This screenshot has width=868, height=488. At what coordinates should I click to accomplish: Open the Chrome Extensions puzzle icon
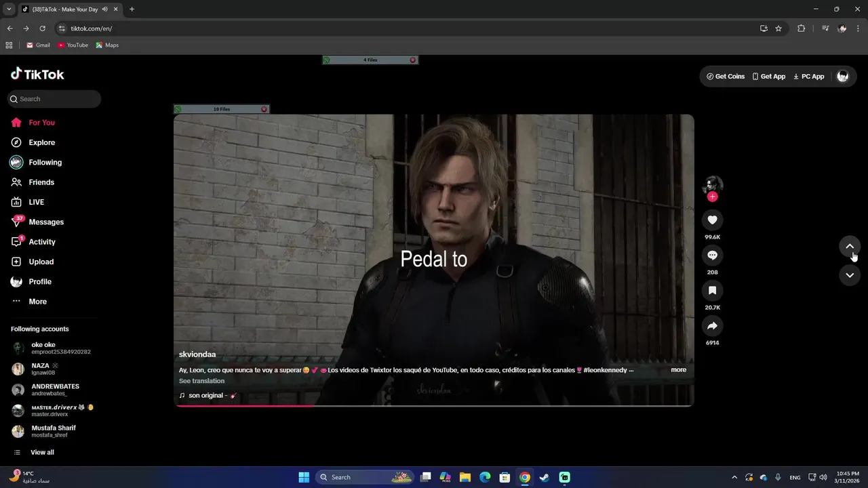[801, 28]
